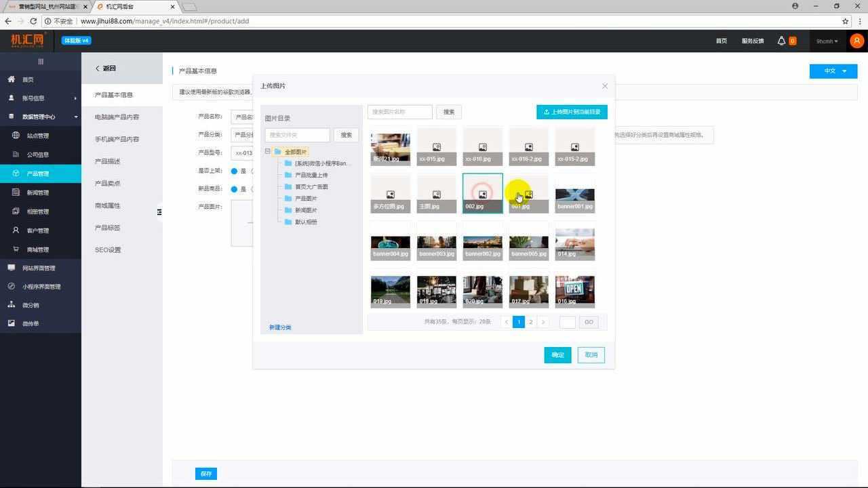This screenshot has width=868, height=488.
Task: Open 站点管理 in the sidebar
Action: coord(38,136)
